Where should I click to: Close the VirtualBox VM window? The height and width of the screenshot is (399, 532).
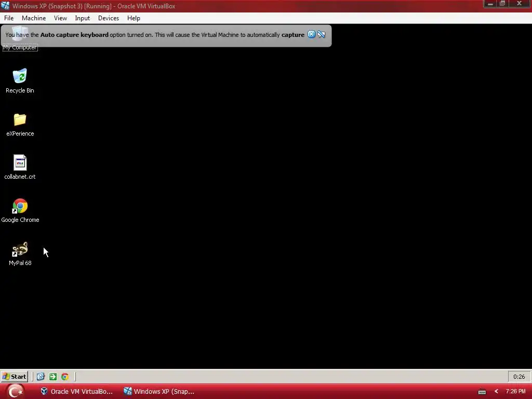519,4
